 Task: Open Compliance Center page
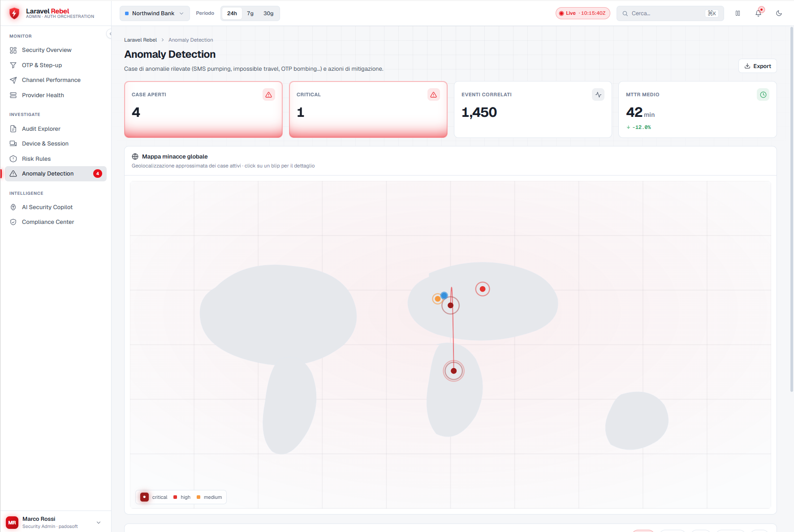(56, 222)
